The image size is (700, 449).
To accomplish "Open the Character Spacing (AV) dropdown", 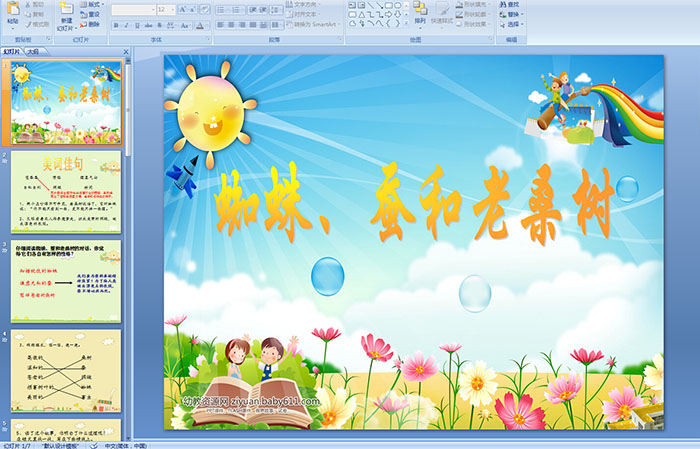I will tap(171, 25).
